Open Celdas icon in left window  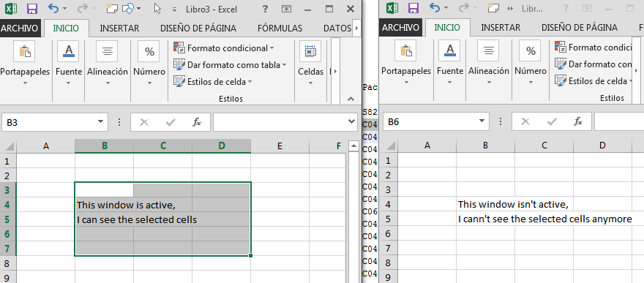click(310, 51)
